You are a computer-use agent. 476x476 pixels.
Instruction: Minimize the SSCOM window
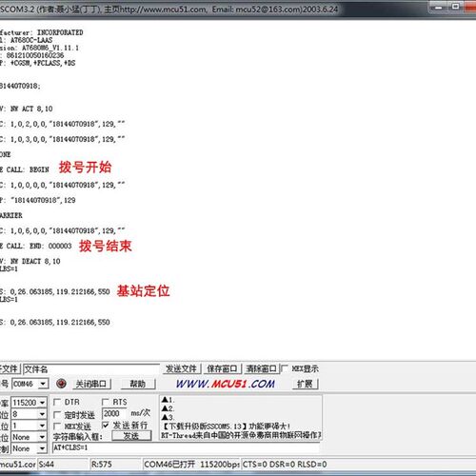coord(439,7)
